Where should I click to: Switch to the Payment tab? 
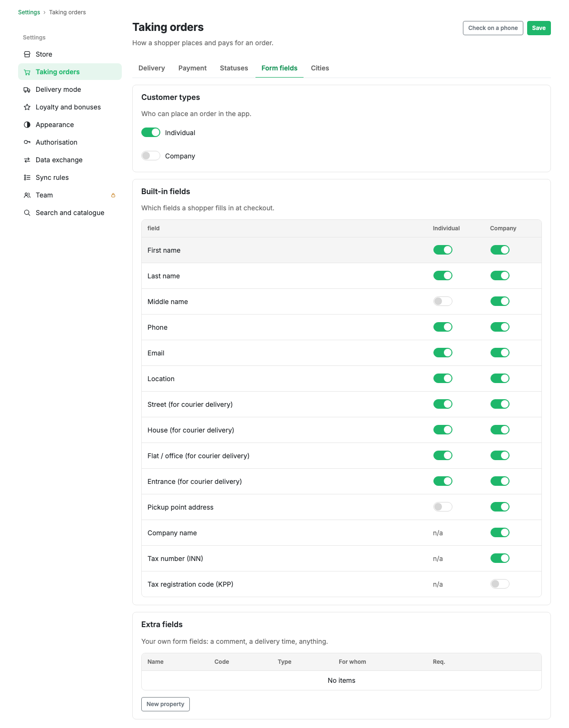coord(193,68)
